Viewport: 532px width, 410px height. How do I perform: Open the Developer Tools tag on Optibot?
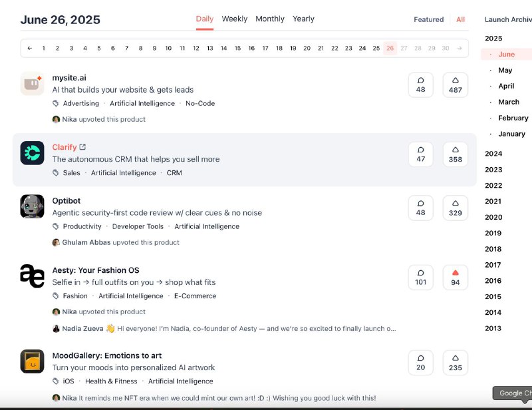[x=138, y=226]
